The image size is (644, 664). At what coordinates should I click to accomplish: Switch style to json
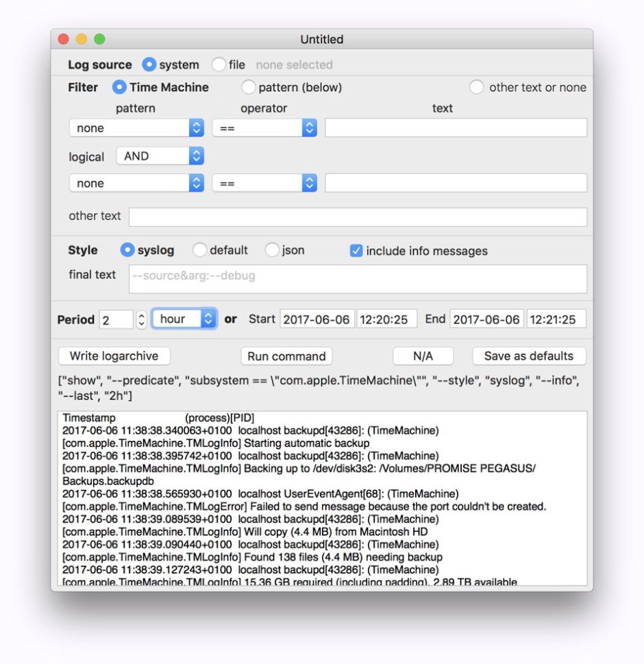tap(272, 250)
